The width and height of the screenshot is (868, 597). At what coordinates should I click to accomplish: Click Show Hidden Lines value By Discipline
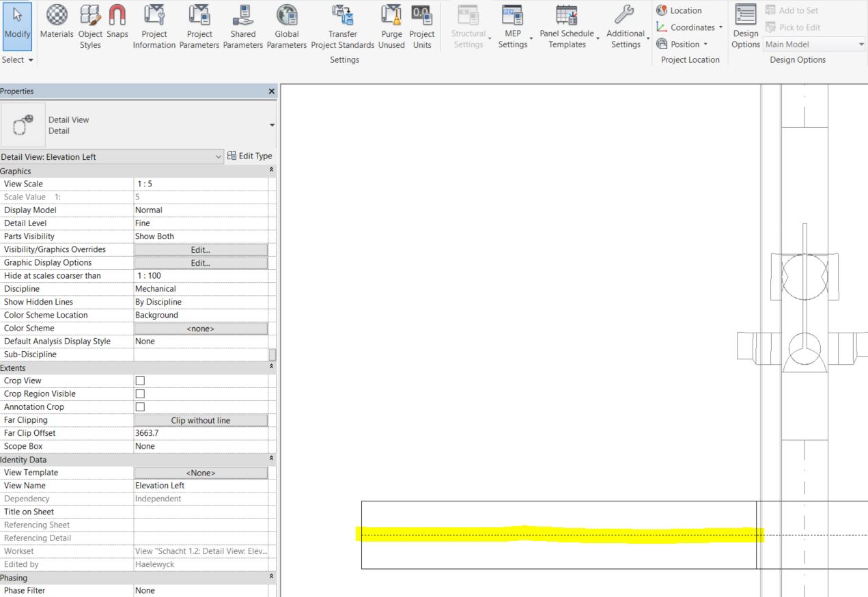pos(201,301)
